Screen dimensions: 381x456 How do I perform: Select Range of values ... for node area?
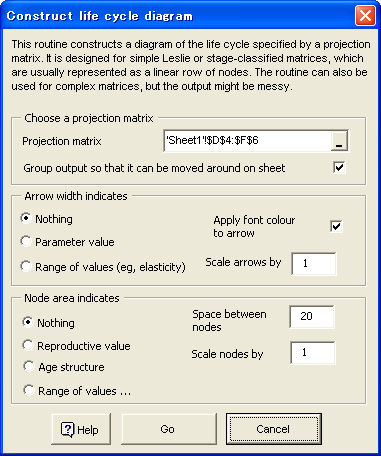click(x=28, y=390)
